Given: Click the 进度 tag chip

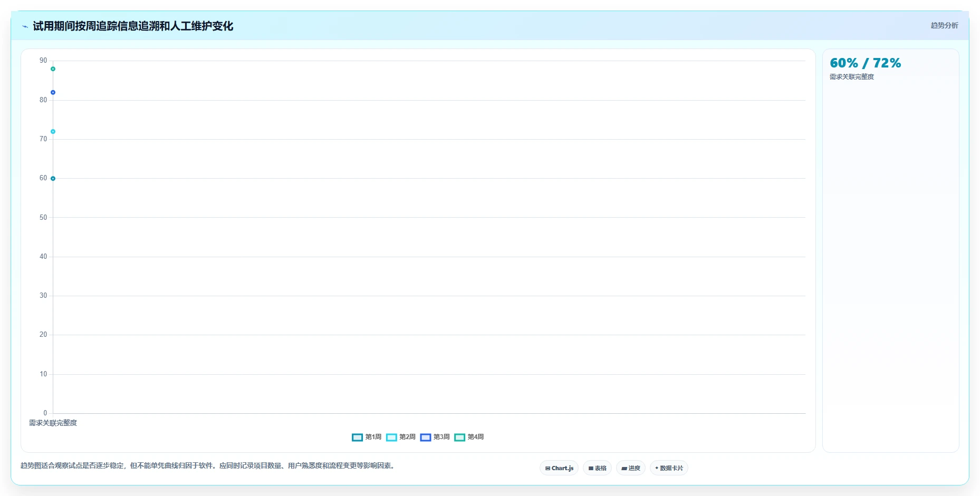Looking at the screenshot, I should point(631,468).
